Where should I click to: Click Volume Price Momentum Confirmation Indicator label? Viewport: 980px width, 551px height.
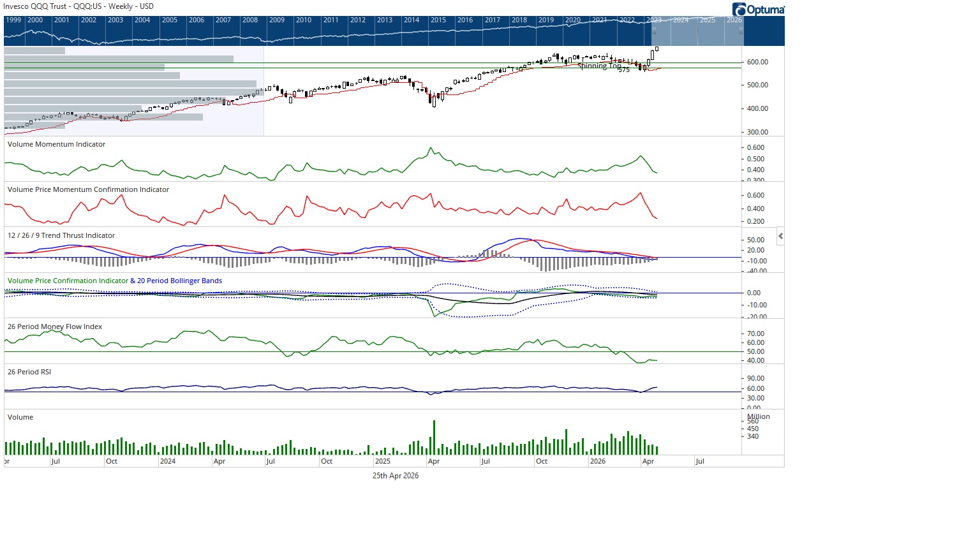point(88,189)
